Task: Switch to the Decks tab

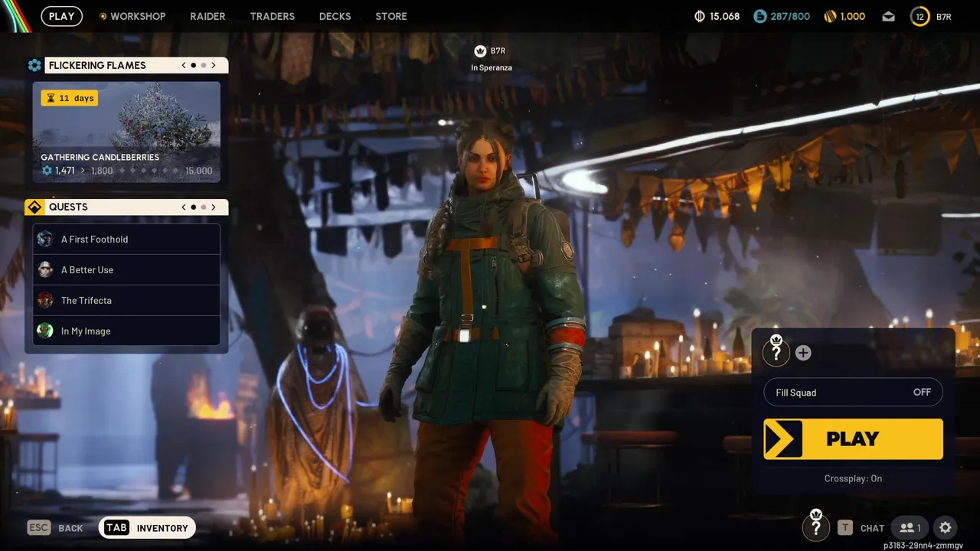Action: point(335,16)
